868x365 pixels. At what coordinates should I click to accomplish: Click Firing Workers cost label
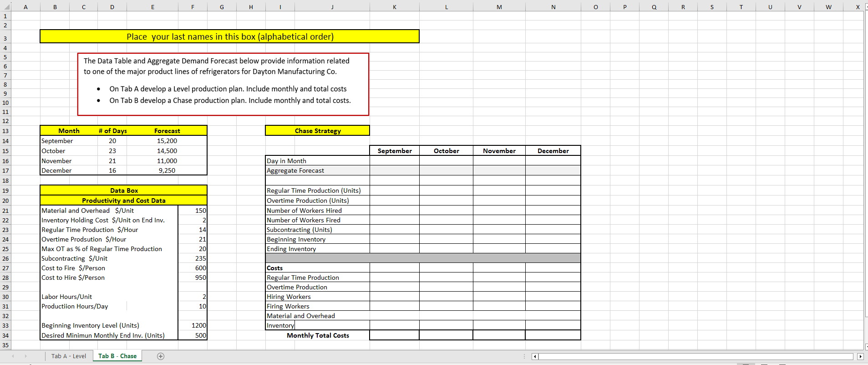coord(288,306)
